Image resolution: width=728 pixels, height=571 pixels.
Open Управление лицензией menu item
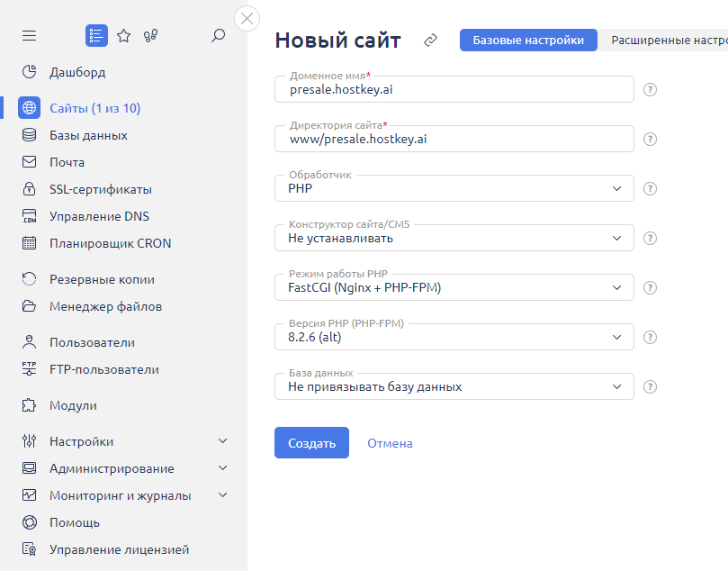pos(120,549)
